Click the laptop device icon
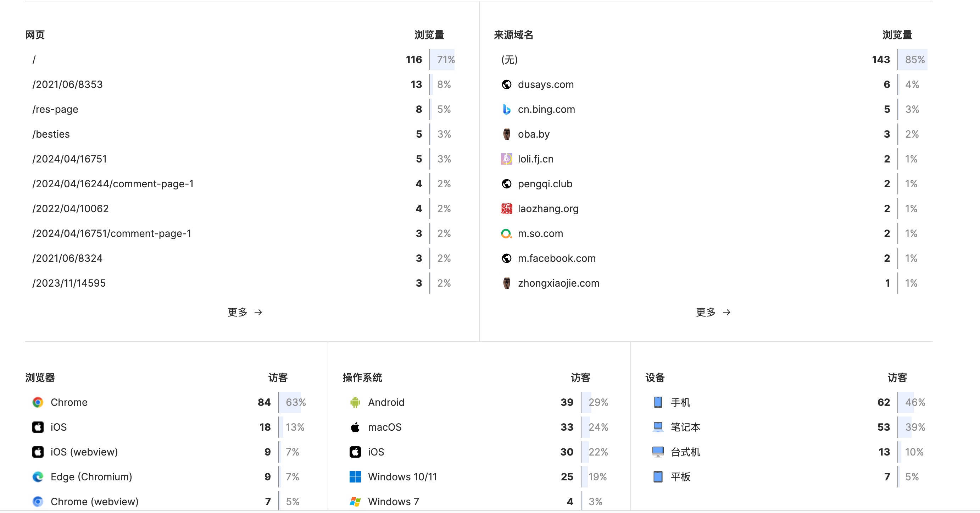The width and height of the screenshot is (980, 513). pos(658,427)
